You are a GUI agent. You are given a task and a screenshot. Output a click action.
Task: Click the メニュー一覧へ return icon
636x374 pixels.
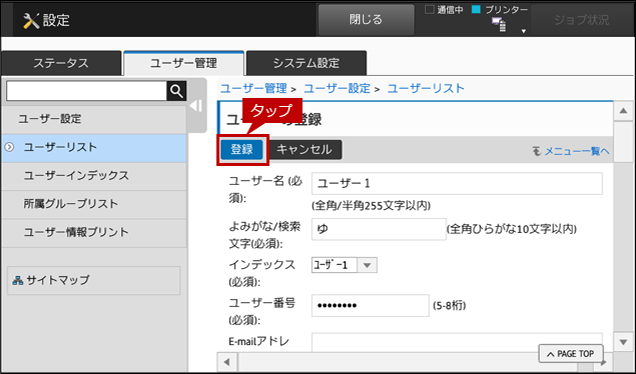coord(537,151)
